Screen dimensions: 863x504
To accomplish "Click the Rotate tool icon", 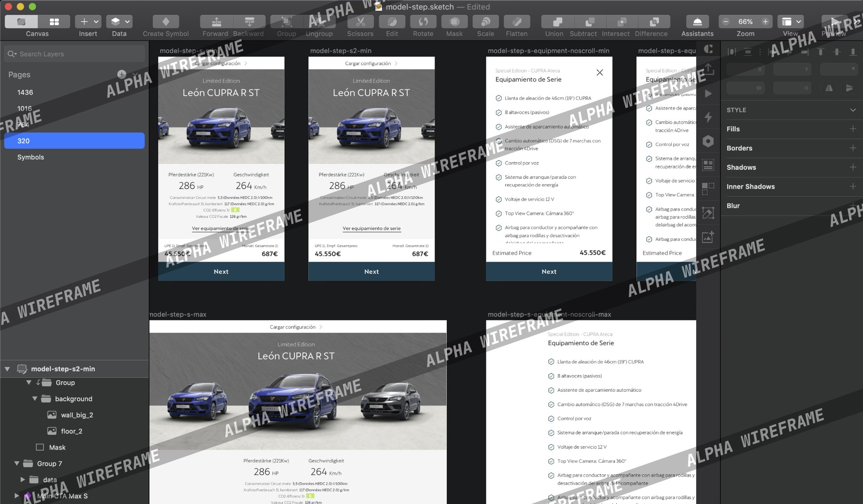I will coord(423,22).
